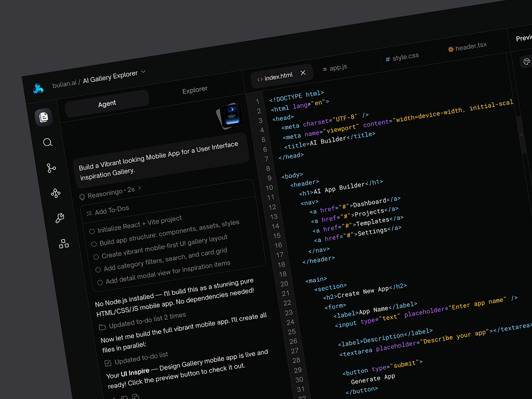This screenshot has width=532, height=399.
Task: Click the orange code brackets icon on index.html
Action: (260, 79)
